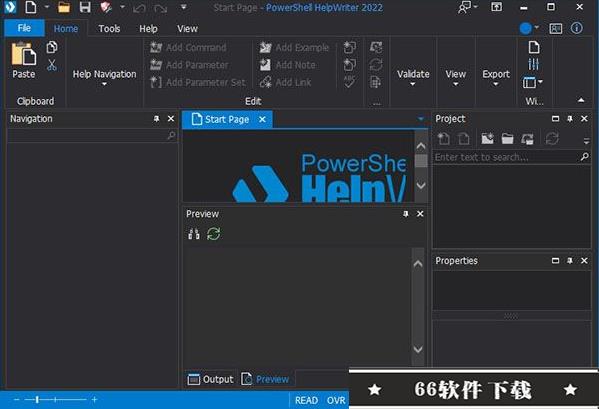599x409 pixels.
Task: Pin the Project panel
Action: [x=570, y=119]
